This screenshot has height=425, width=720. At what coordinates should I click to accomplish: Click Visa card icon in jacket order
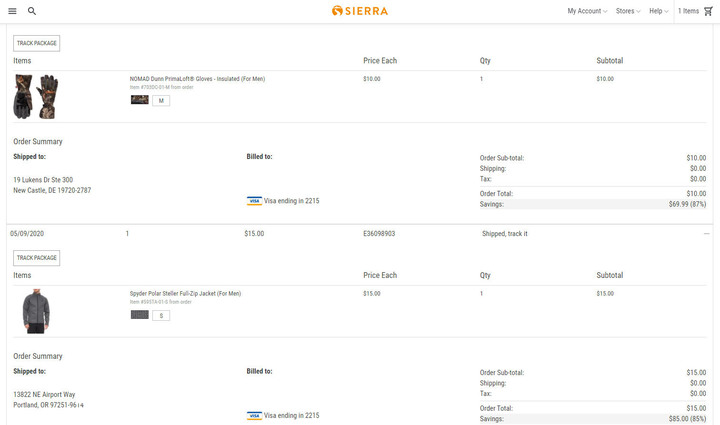point(254,416)
